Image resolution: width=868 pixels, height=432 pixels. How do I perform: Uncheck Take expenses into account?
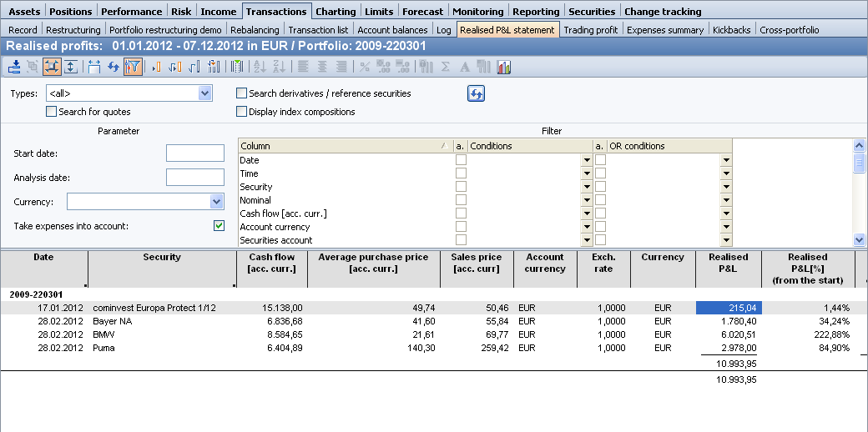pyautogui.click(x=219, y=225)
